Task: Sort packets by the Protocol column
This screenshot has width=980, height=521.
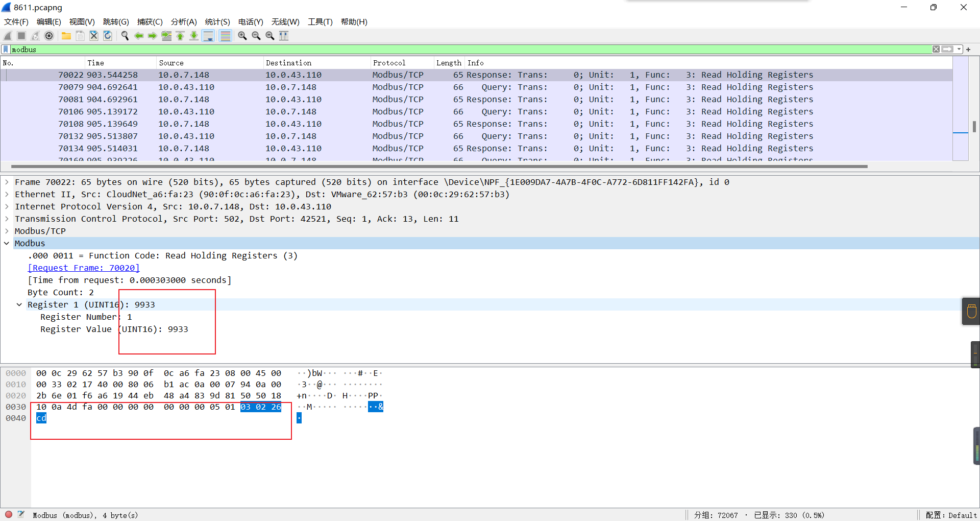Action: (402, 63)
